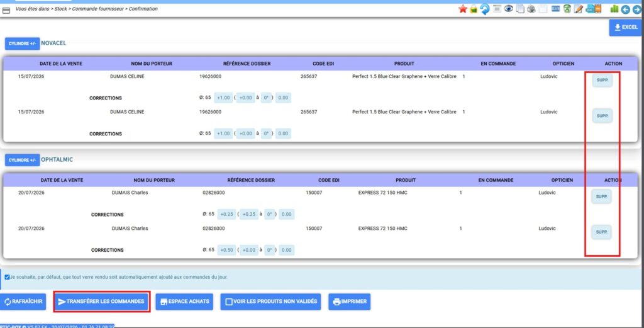Click the breadcrumb text ending in Confirmation

pos(87,9)
